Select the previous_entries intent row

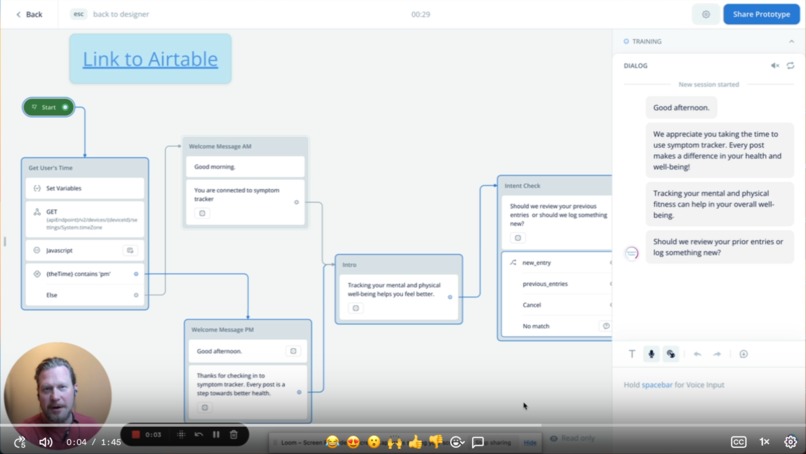click(557, 284)
